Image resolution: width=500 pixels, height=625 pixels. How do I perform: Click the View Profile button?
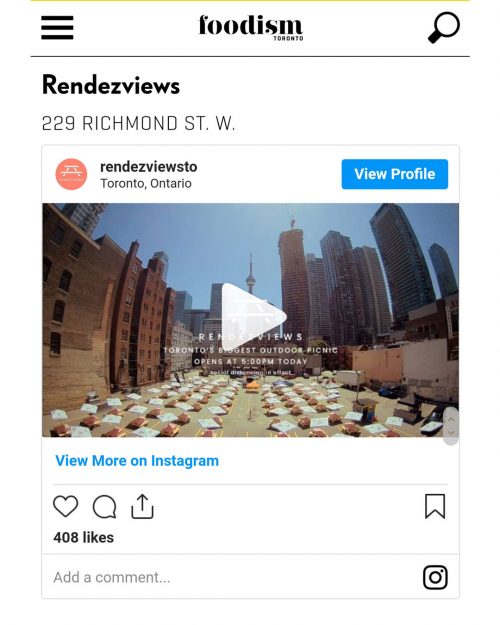[x=395, y=174]
